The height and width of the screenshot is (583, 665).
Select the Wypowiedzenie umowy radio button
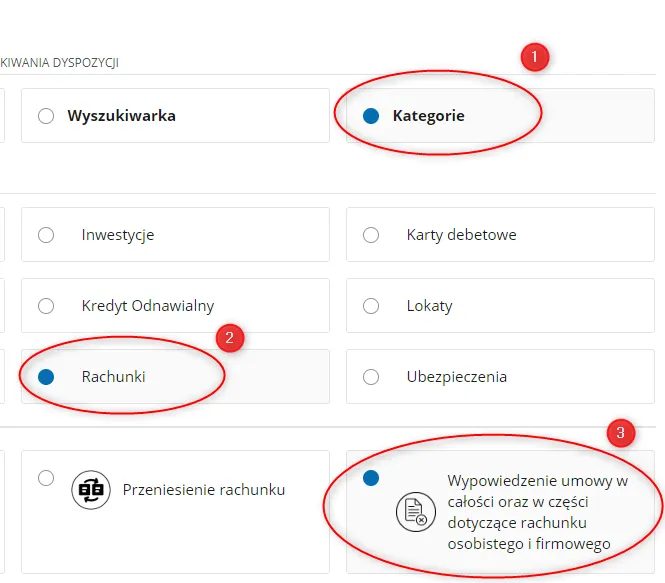pos(371,478)
